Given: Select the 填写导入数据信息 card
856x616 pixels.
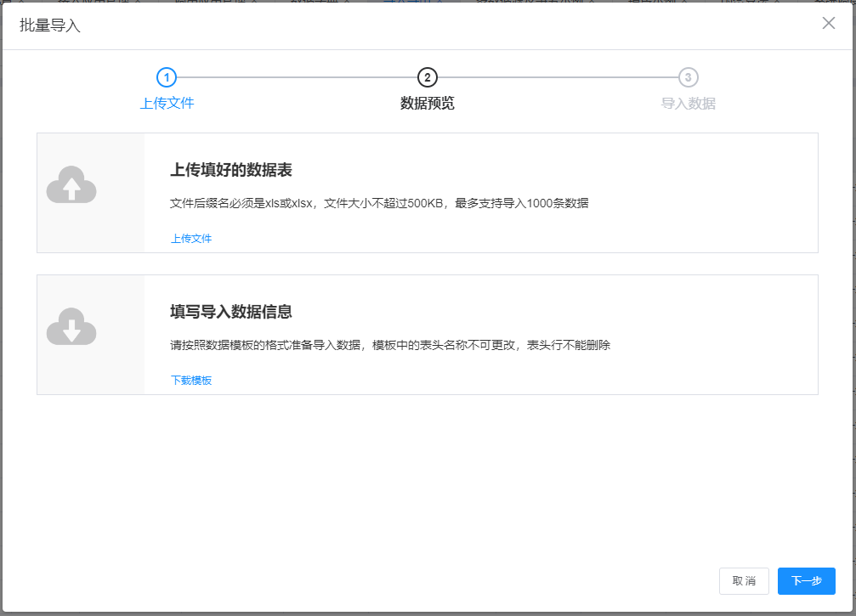Looking at the screenshot, I should (x=428, y=334).
